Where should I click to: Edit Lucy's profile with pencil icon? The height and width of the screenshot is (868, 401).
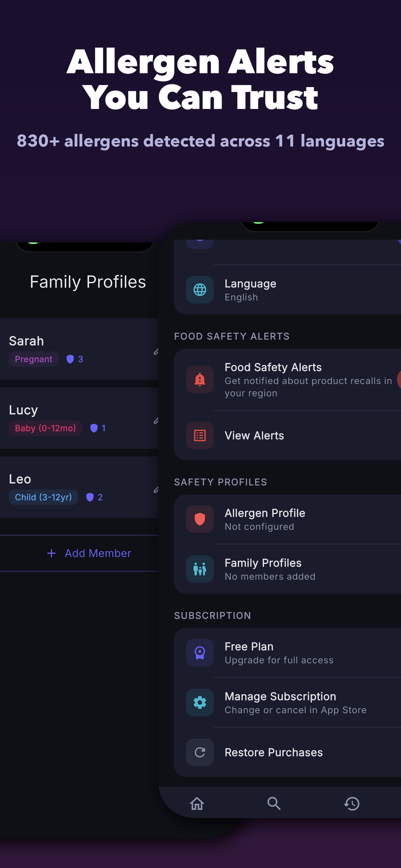click(x=156, y=421)
